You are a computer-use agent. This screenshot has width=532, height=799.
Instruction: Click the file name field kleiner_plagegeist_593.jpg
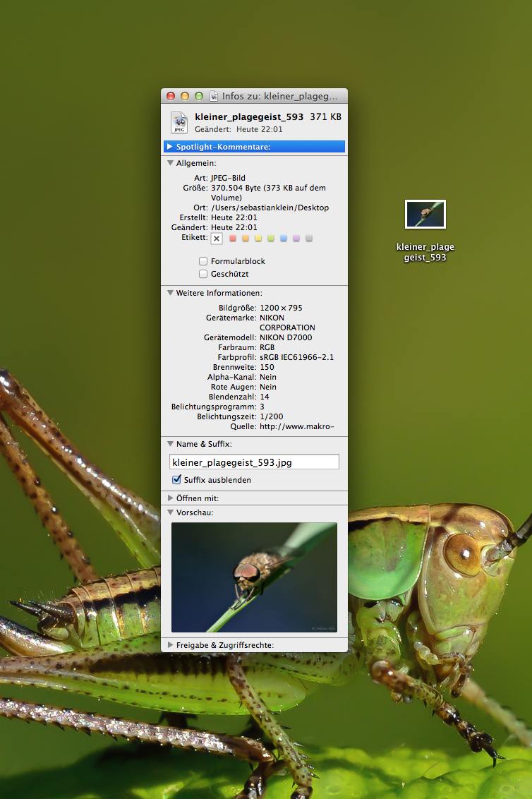click(254, 462)
